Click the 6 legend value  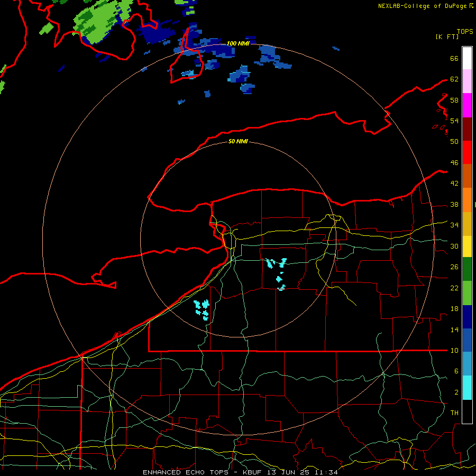click(x=456, y=371)
